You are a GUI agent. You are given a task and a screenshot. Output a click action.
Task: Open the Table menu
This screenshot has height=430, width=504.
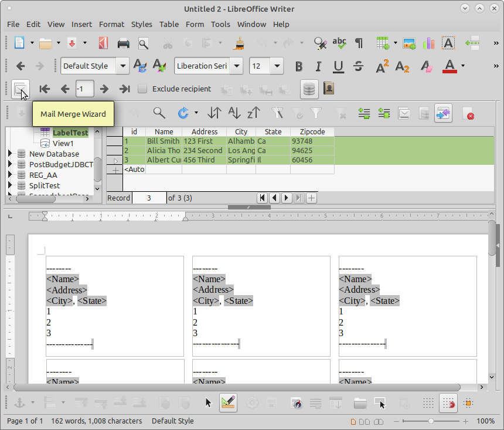click(169, 24)
